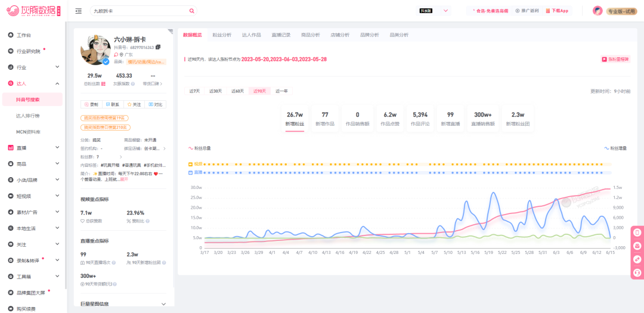Image resolution: width=644 pixels, height=313 pixels.
Task: Toggle 粉丝增量 line in chart legend
Action: [x=615, y=148]
